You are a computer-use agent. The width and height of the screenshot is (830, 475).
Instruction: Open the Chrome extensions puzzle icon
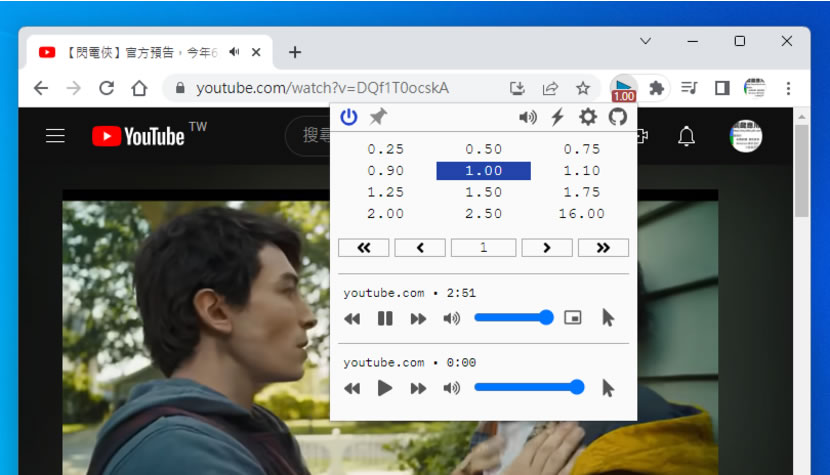(656, 88)
